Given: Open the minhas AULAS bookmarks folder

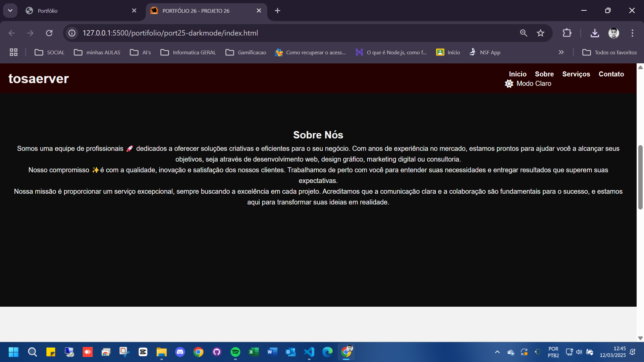Looking at the screenshot, I should (97, 52).
